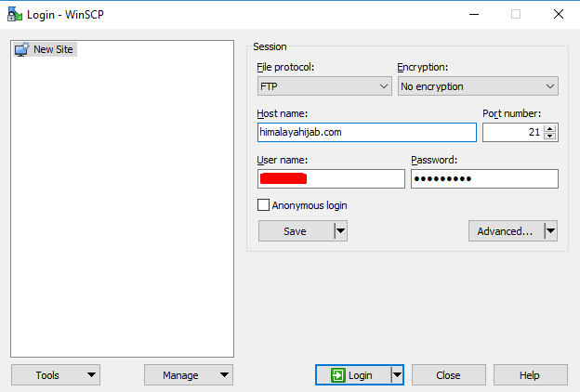Screen dimensions: 580x392
Task: Focus the User name field
Action: point(331,179)
